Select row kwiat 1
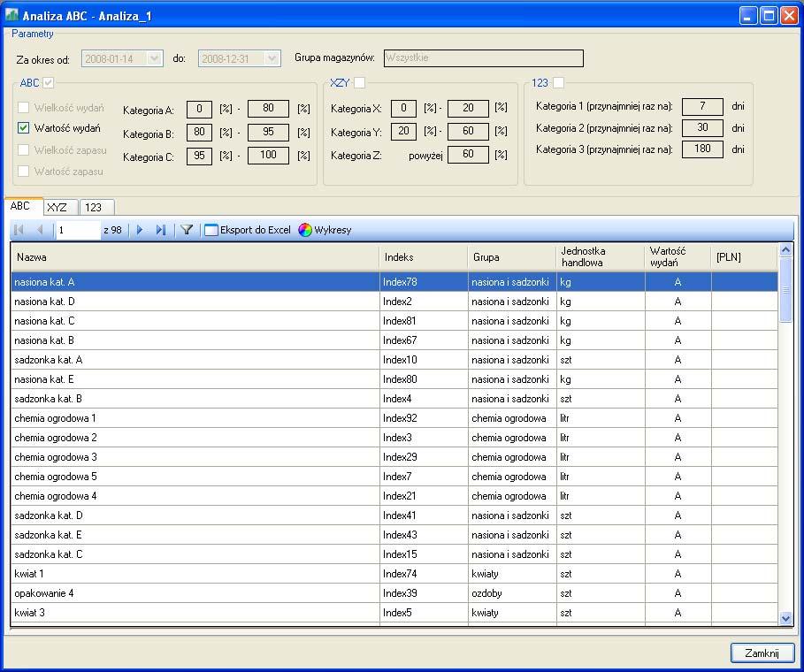804x672 pixels. point(394,574)
